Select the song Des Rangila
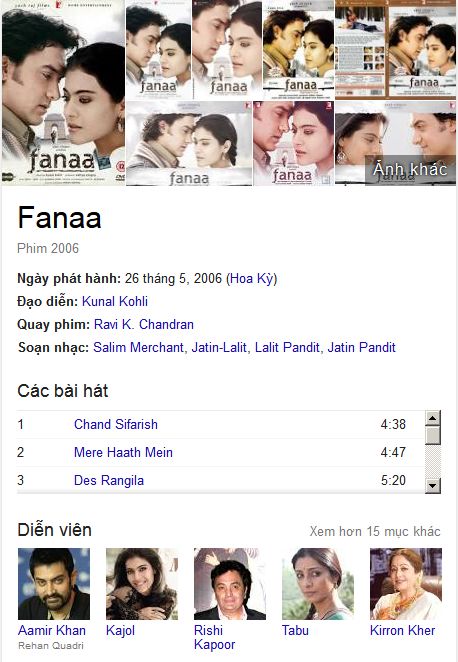The height and width of the screenshot is (662, 458). point(109,480)
